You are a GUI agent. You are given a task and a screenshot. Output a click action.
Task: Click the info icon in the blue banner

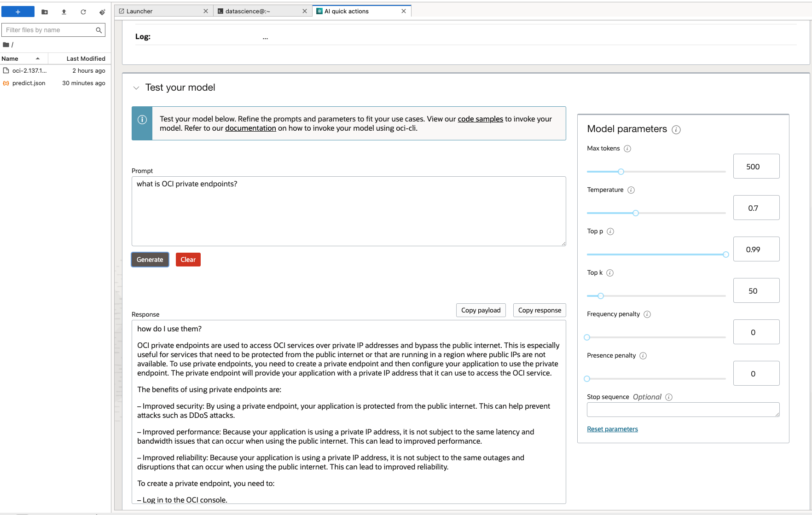(x=142, y=120)
